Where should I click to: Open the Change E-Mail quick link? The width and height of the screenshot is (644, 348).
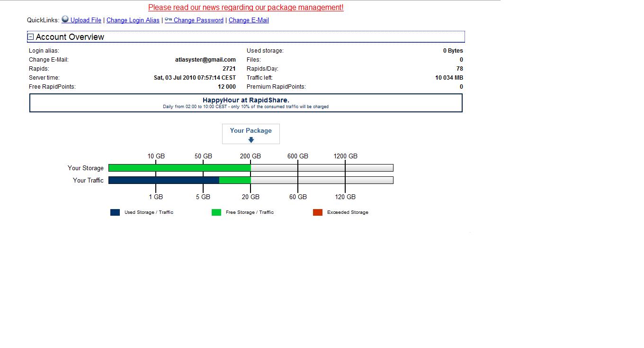tap(249, 20)
